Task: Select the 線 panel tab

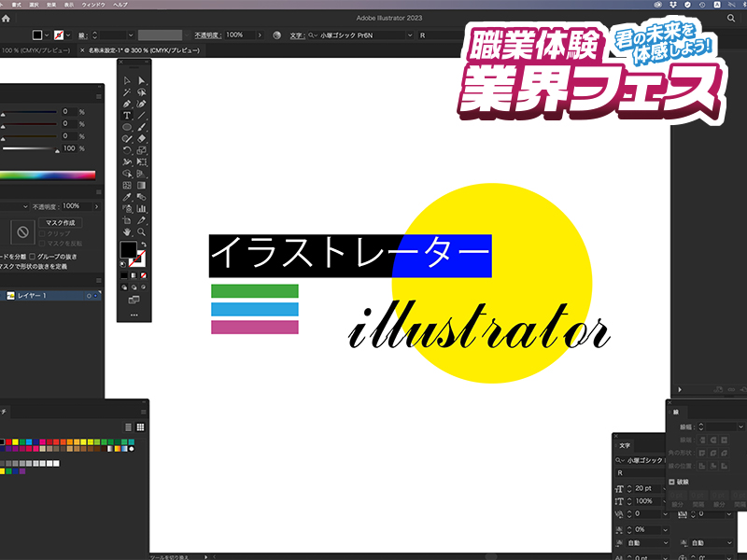Action: tap(675, 413)
